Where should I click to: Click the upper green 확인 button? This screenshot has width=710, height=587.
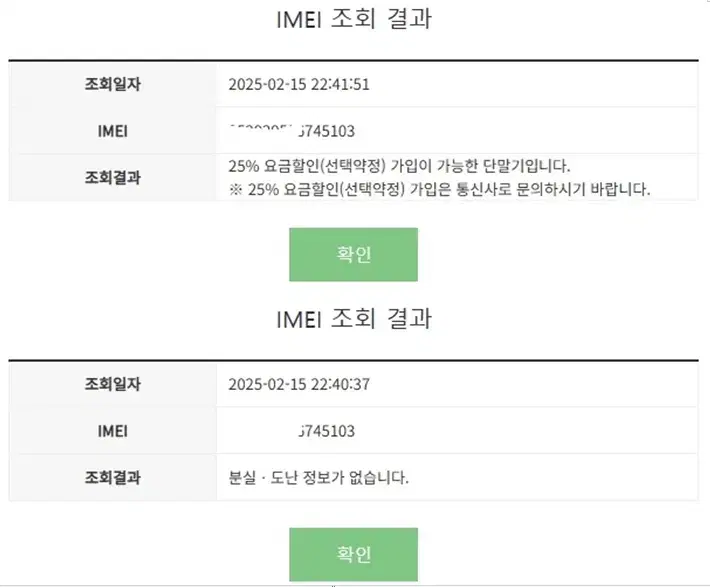tap(353, 255)
